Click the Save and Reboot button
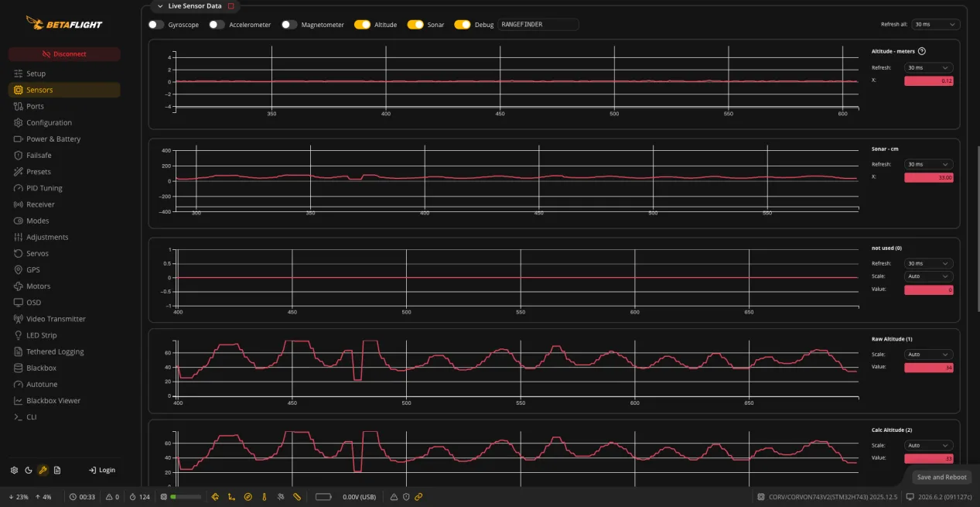This screenshot has height=507, width=980. (941, 477)
